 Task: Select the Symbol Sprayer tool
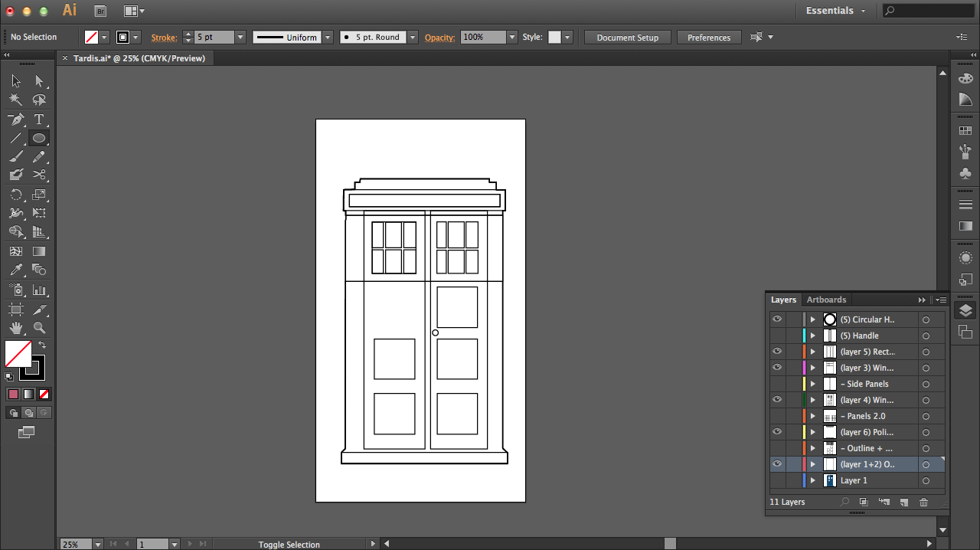16,290
